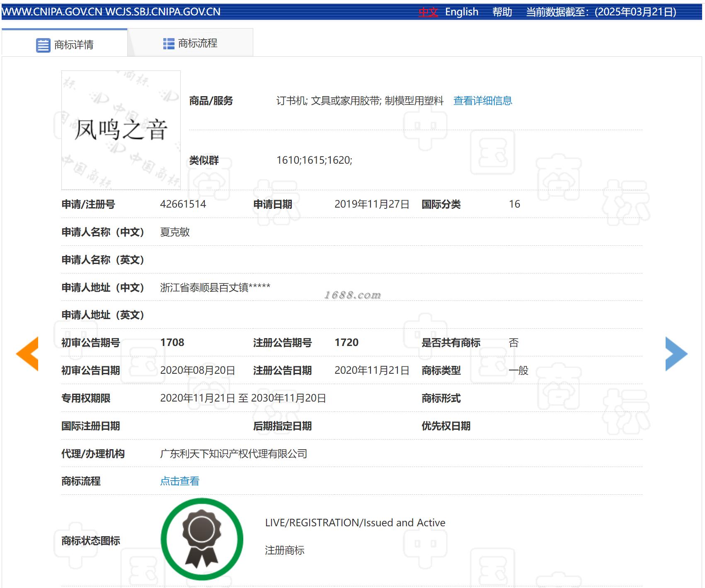Click the 申请/注册号 label
705x588 pixels.
pos(88,204)
